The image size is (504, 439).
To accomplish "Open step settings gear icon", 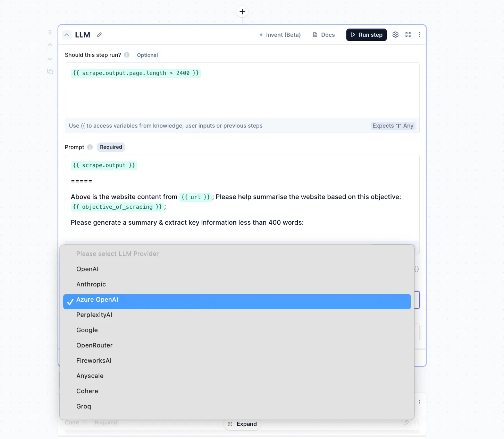I will (x=395, y=35).
